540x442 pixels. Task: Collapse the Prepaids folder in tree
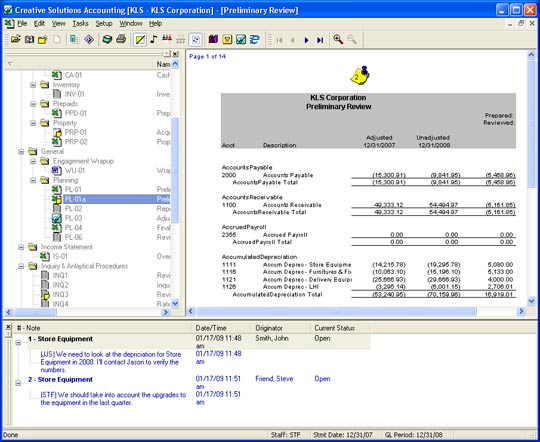point(33,104)
